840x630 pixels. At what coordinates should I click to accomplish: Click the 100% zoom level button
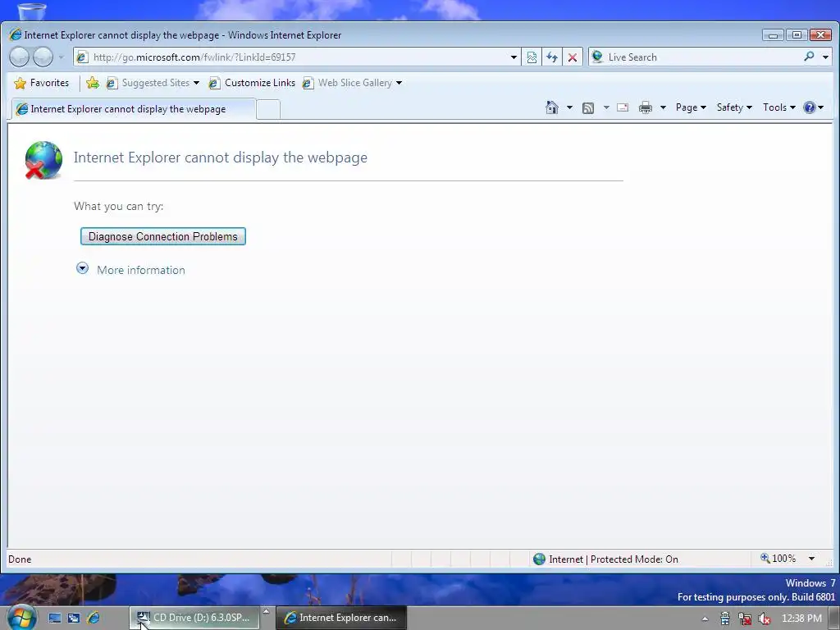click(778, 559)
